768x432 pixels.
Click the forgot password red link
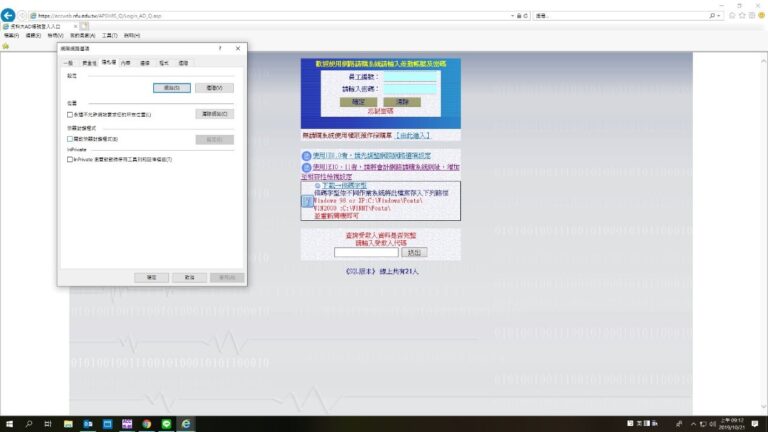pyautogui.click(x=382, y=112)
